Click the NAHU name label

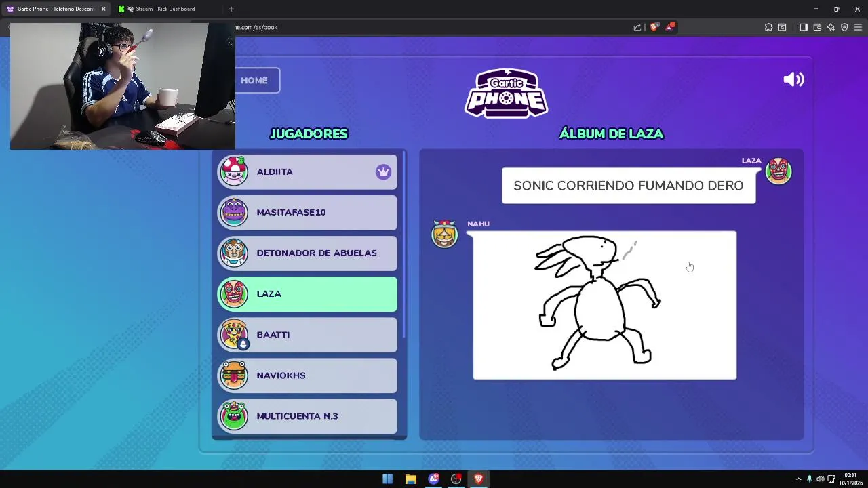click(478, 224)
